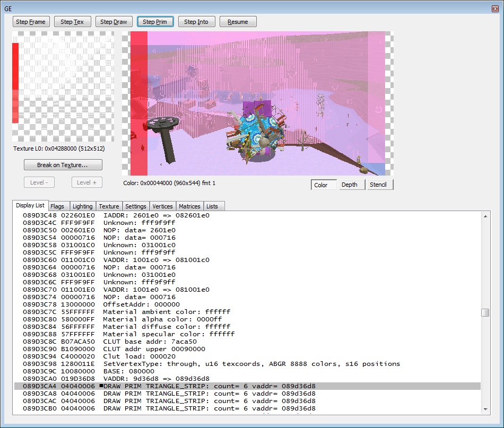The image size is (504, 428).
Task: Switch framebuffer view to Depth
Action: (x=350, y=185)
